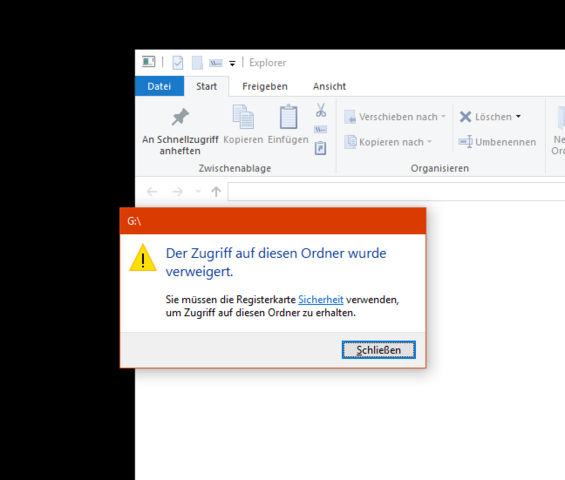The height and width of the screenshot is (480, 565).
Task: Open the Datei menu tab
Action: [159, 86]
